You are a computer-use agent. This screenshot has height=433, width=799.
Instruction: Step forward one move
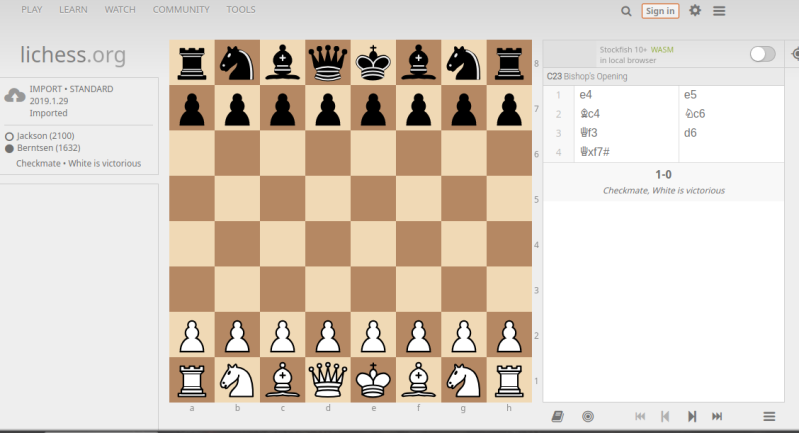tap(691, 417)
